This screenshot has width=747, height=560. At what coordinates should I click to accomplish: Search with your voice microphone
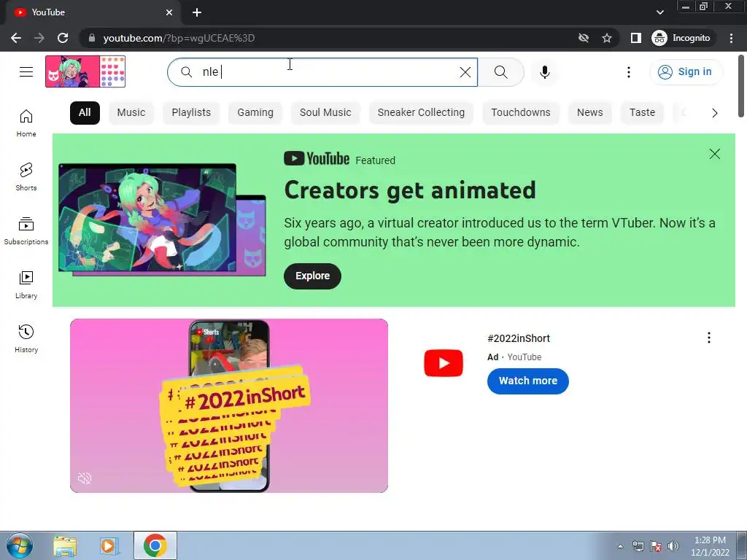(544, 72)
